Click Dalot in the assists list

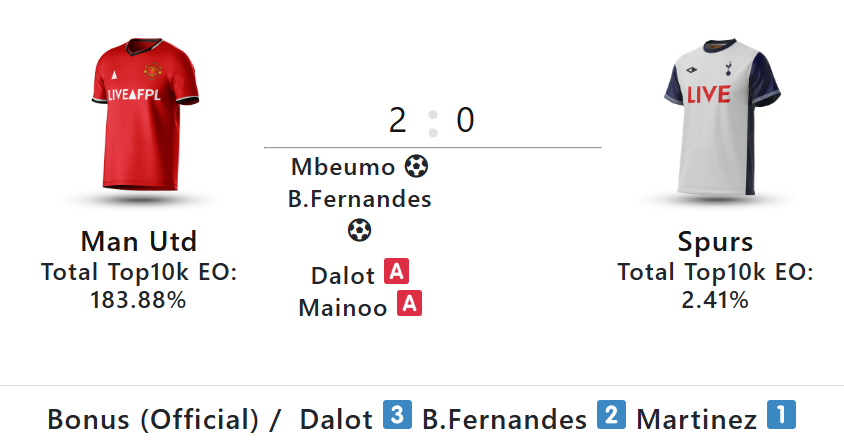pyautogui.click(x=343, y=275)
